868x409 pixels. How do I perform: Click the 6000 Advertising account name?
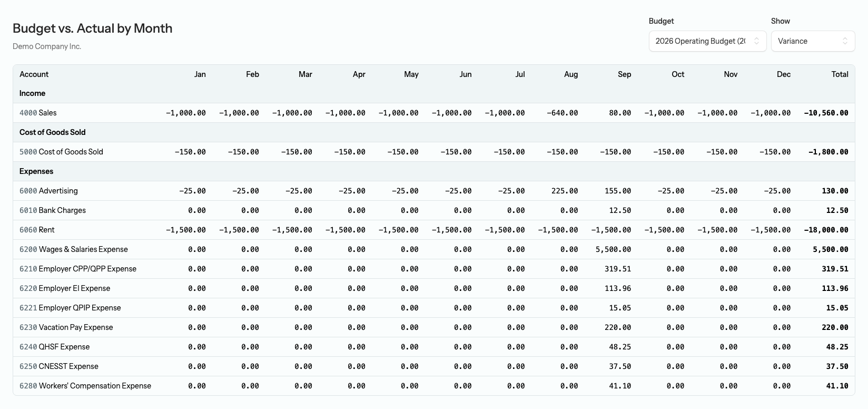(x=48, y=191)
